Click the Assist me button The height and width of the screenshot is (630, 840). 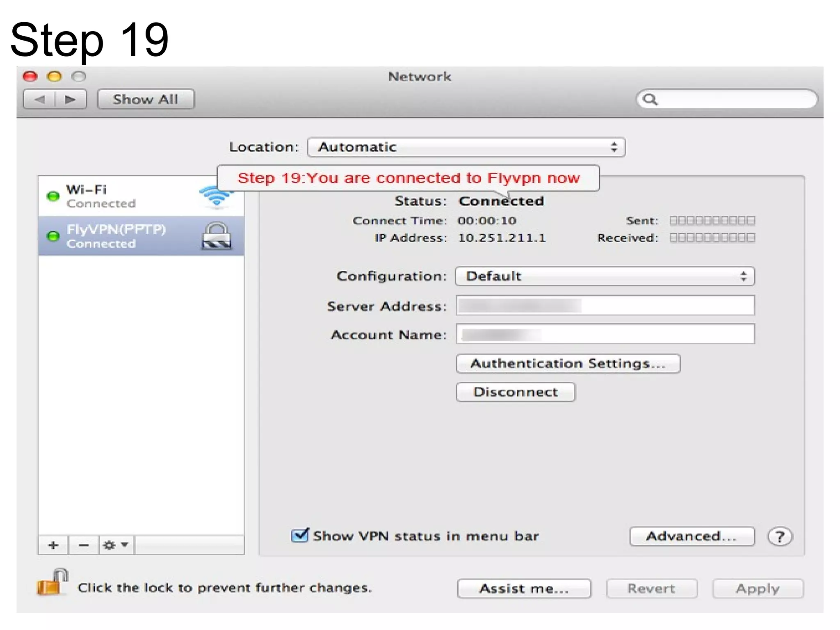[524, 589]
